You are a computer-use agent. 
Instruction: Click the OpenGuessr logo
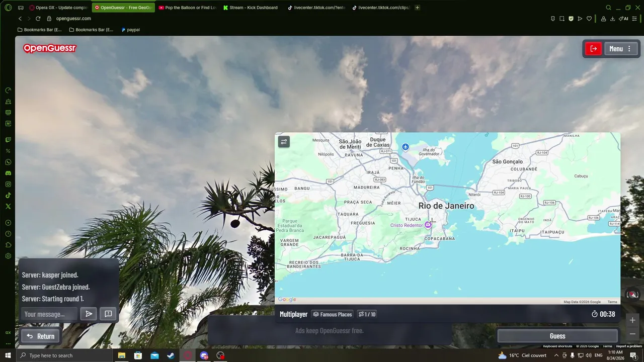(x=49, y=49)
